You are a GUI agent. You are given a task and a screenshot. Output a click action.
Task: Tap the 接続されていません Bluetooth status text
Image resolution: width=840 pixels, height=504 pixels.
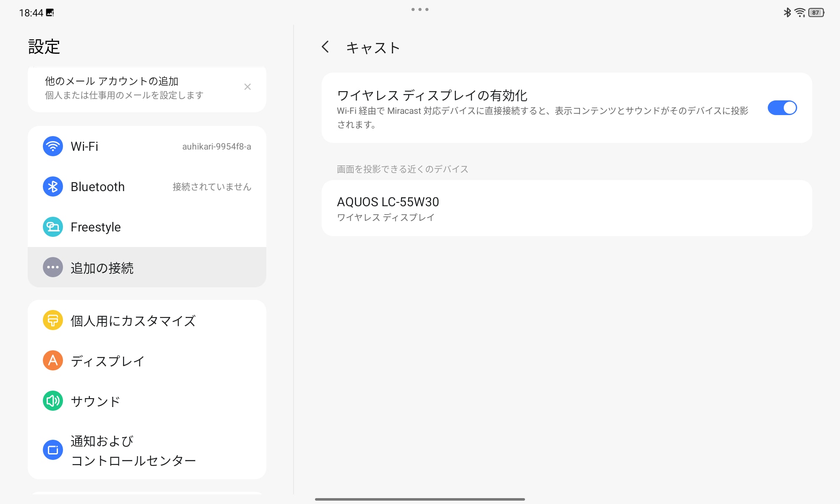point(212,187)
